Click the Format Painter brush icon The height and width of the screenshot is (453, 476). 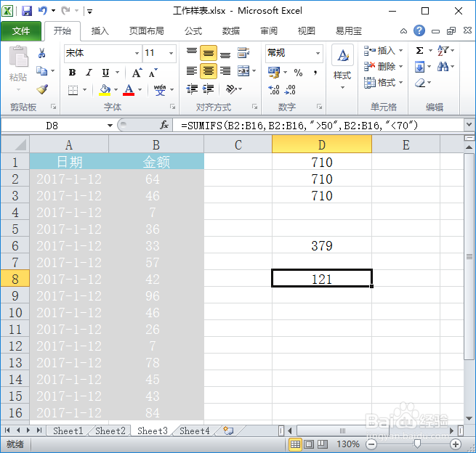(x=42, y=89)
